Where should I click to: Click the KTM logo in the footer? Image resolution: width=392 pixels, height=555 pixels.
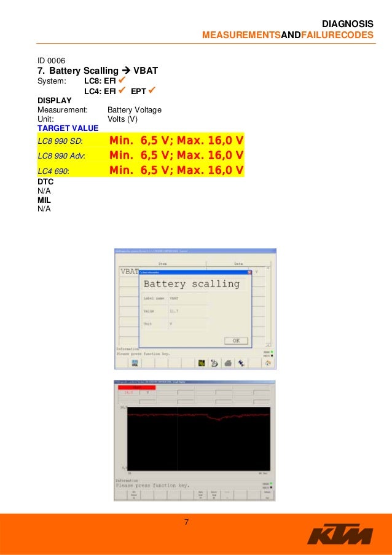pos(340,534)
